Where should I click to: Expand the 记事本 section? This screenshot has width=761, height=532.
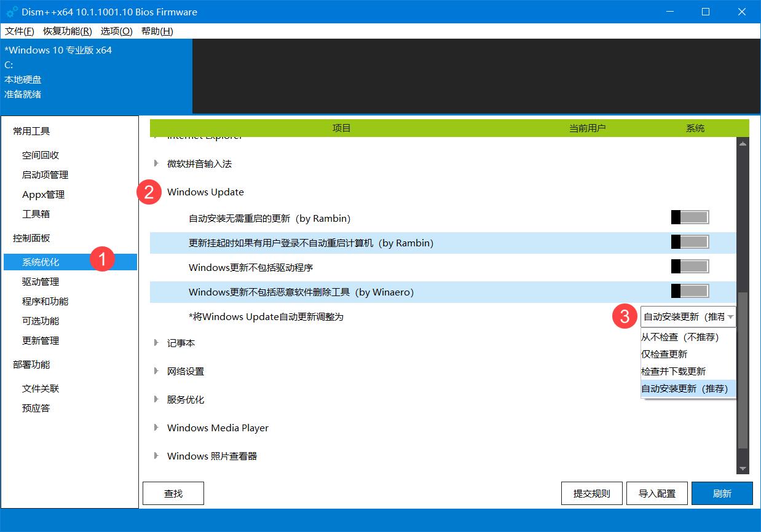(x=156, y=343)
